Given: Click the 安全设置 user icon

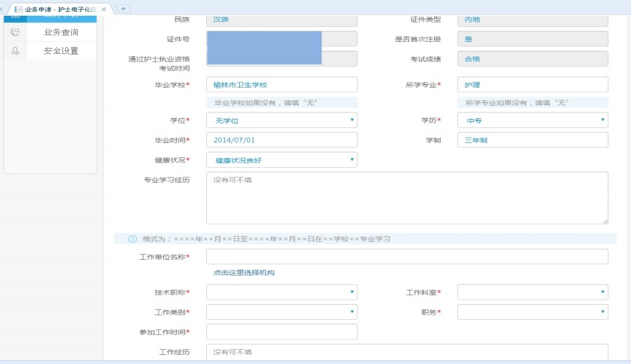Looking at the screenshot, I should point(15,51).
